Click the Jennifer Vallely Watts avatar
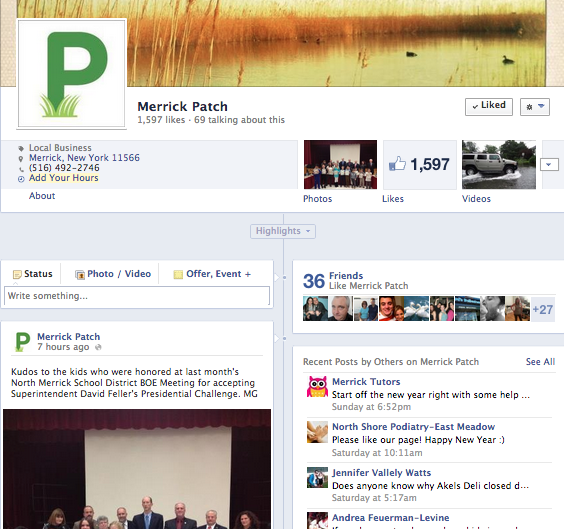This screenshot has height=529, width=564. tap(317, 478)
